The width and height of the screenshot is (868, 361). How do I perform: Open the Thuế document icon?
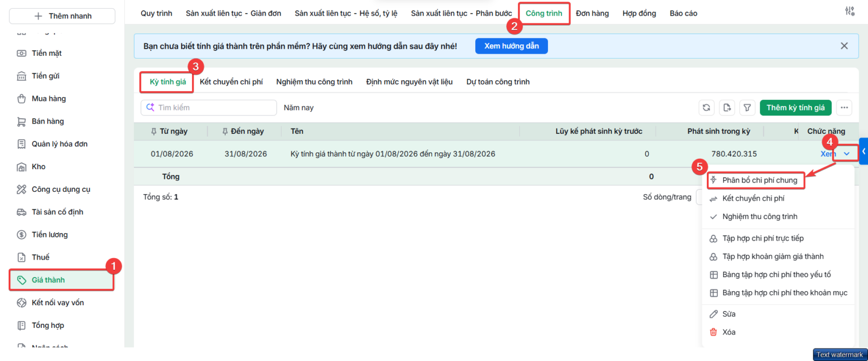(22, 257)
